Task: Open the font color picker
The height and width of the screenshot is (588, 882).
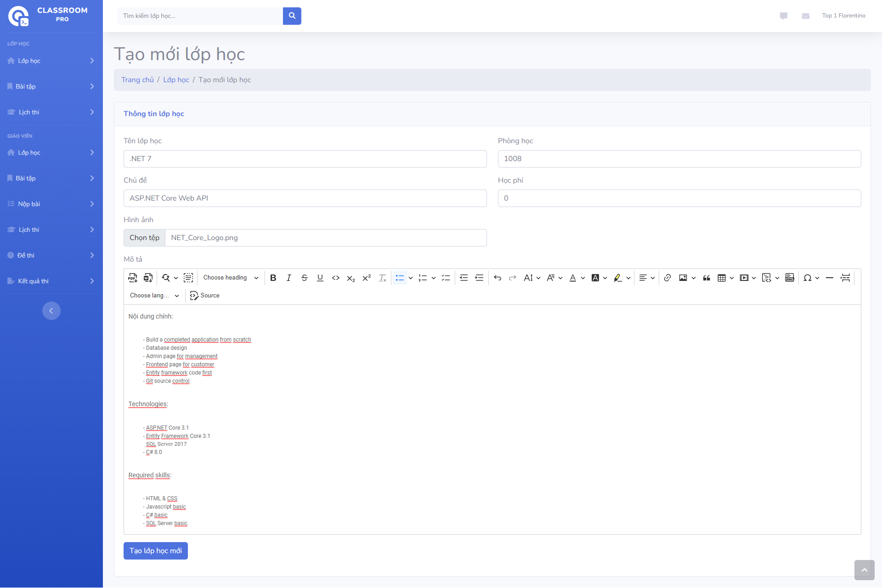Action: pos(573,278)
